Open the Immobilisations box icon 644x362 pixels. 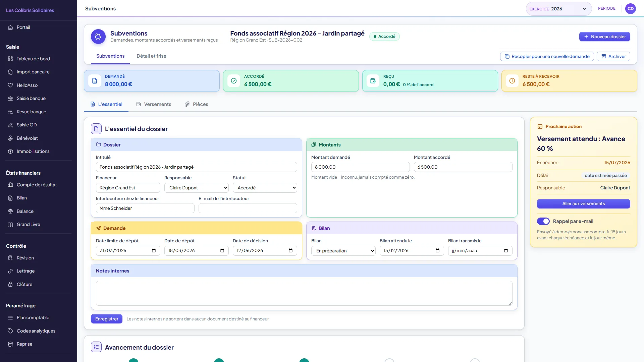click(x=10, y=152)
